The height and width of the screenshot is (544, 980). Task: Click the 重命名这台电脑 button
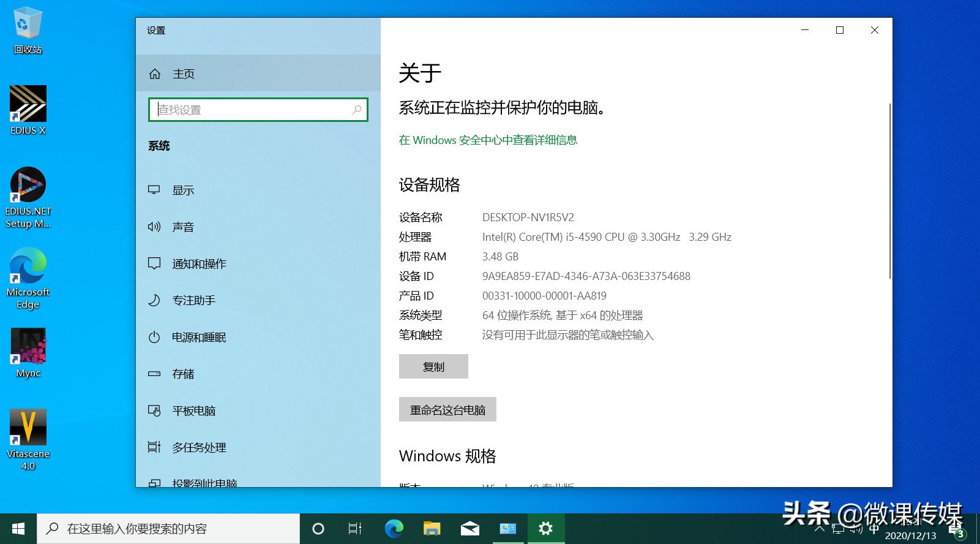447,410
